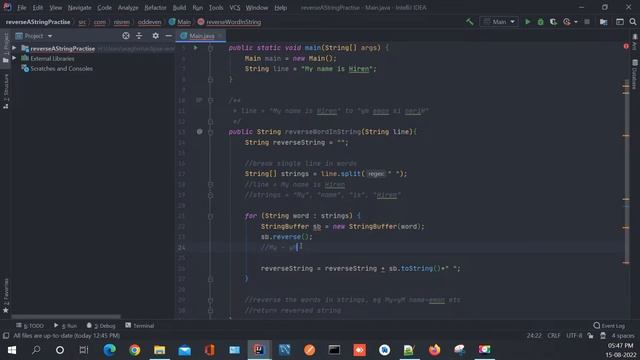Toggle tool window bars icon at bottom-left
This screenshot has height=360, width=640.
point(6,336)
